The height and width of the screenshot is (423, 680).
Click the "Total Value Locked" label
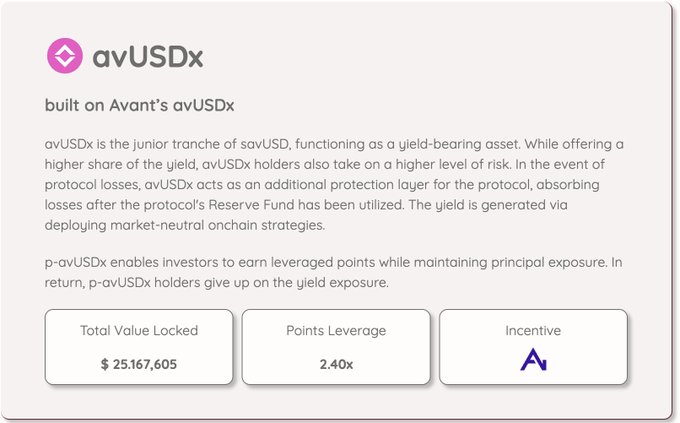[x=139, y=331]
